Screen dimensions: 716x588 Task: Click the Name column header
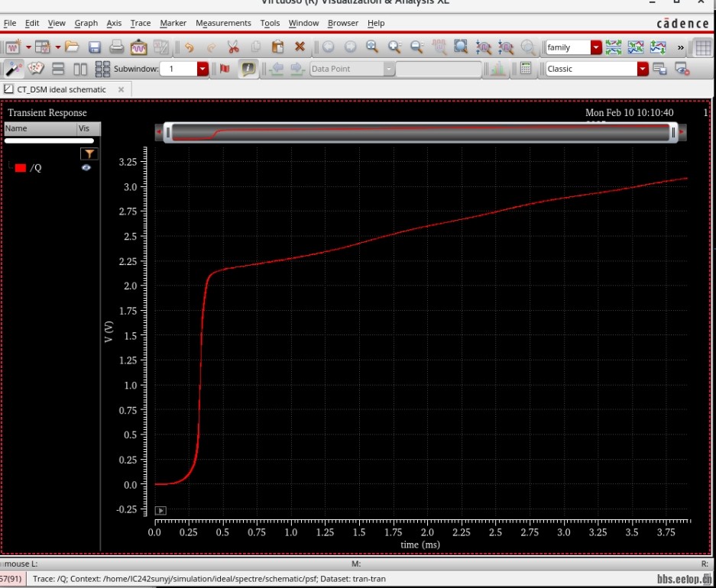click(x=40, y=128)
